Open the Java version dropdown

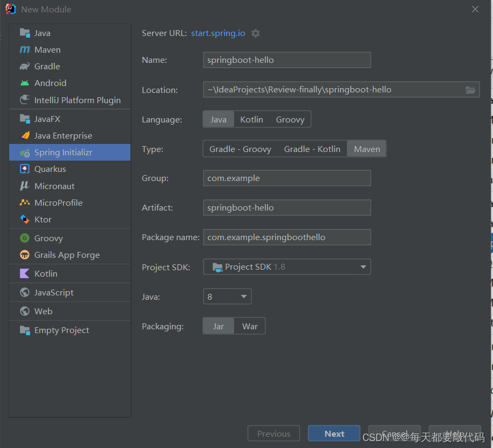coord(227,297)
